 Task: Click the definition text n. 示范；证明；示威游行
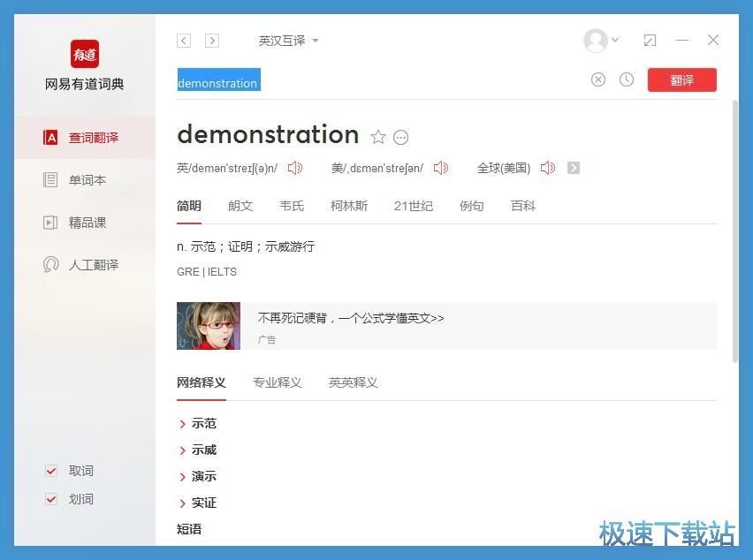click(x=246, y=246)
